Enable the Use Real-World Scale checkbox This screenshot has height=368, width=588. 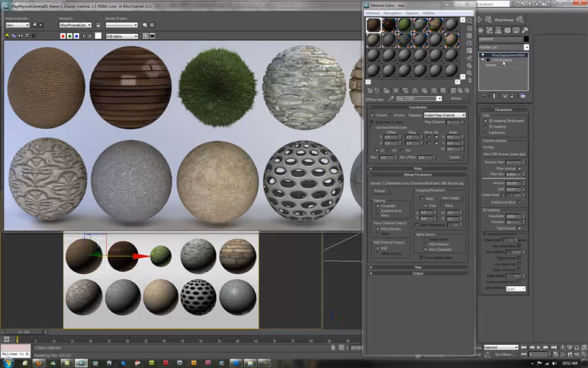pos(372,127)
